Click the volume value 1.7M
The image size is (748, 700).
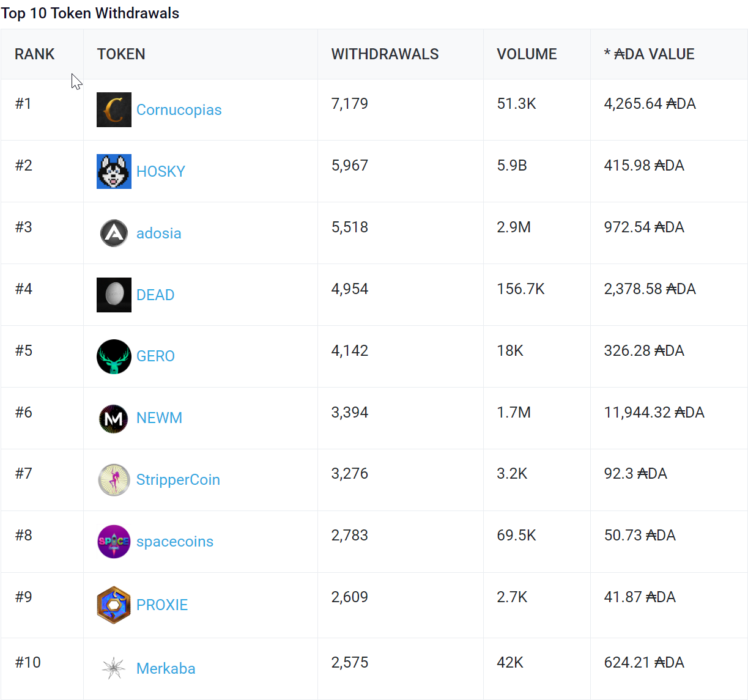click(x=514, y=413)
